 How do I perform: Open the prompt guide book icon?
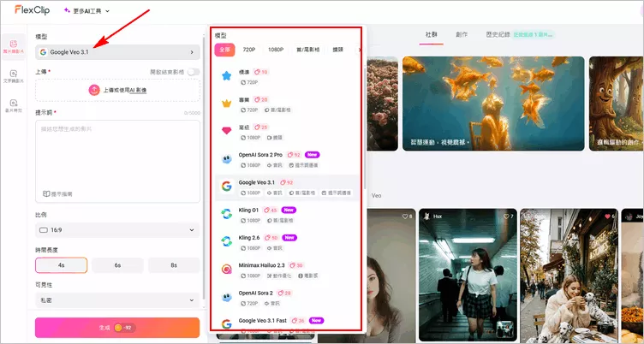46,193
